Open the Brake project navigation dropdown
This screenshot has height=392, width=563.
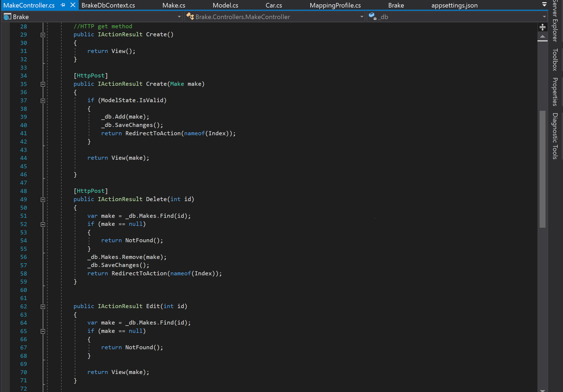(x=179, y=17)
